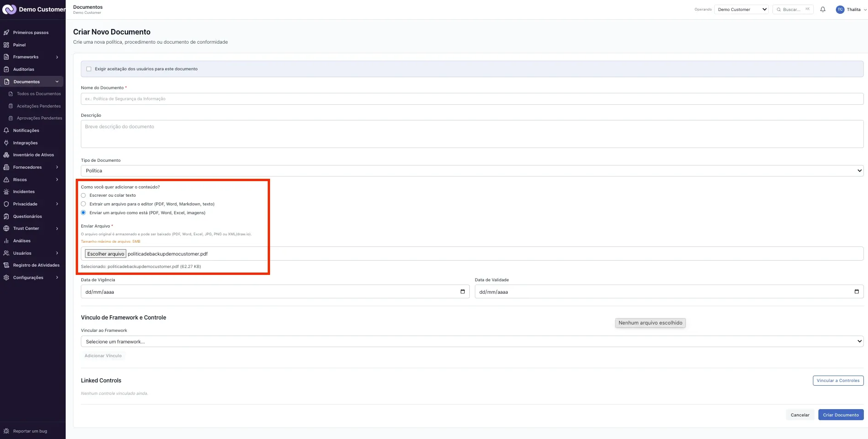The image size is (868, 439).
Task: Click the Questionários icon
Action: pos(6,217)
